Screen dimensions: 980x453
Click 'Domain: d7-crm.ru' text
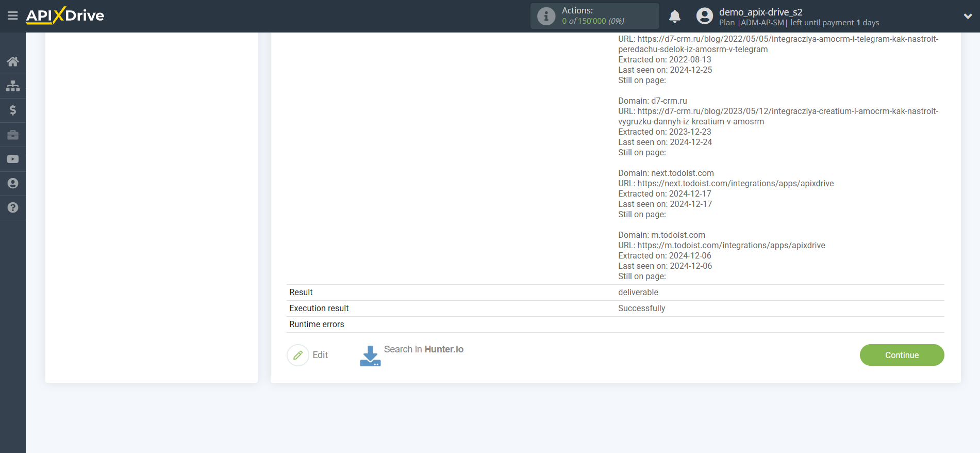[653, 101]
